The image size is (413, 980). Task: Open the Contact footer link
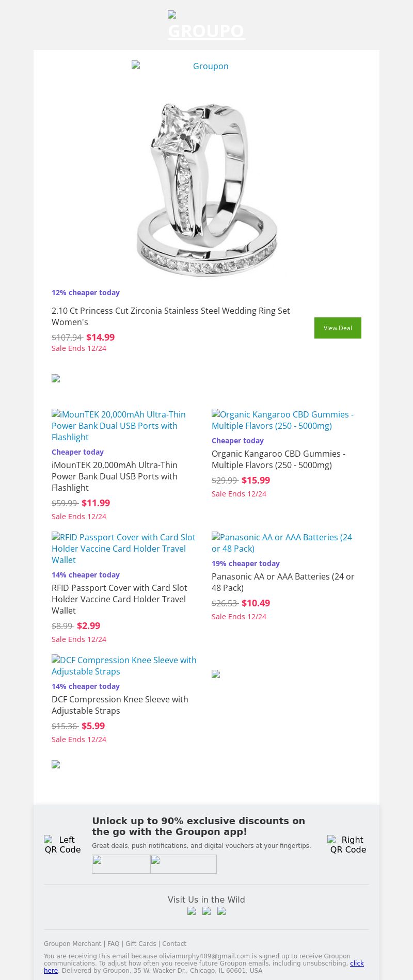174,944
